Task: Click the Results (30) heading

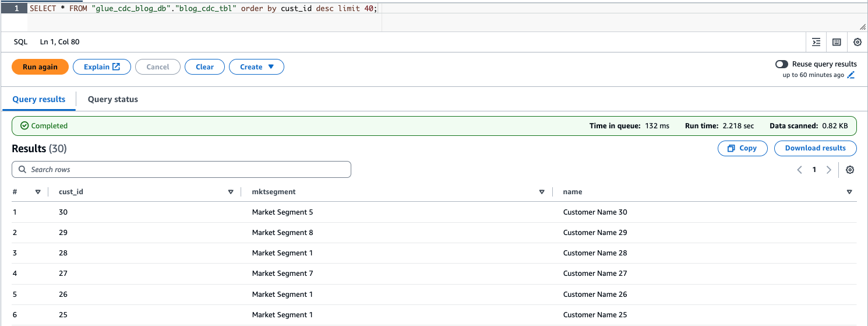Action: 39,149
